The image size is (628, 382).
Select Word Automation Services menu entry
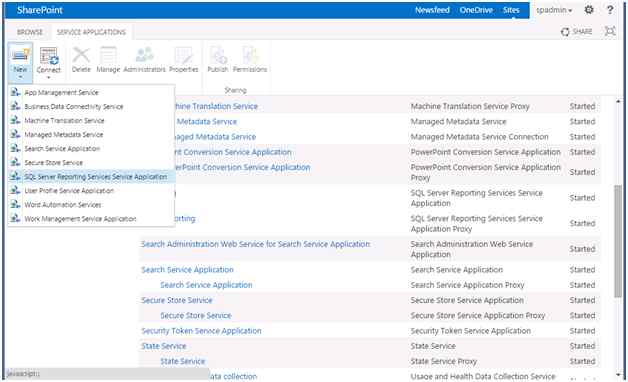click(62, 205)
